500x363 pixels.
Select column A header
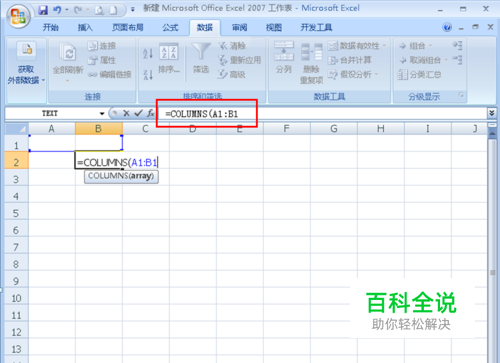[52, 128]
